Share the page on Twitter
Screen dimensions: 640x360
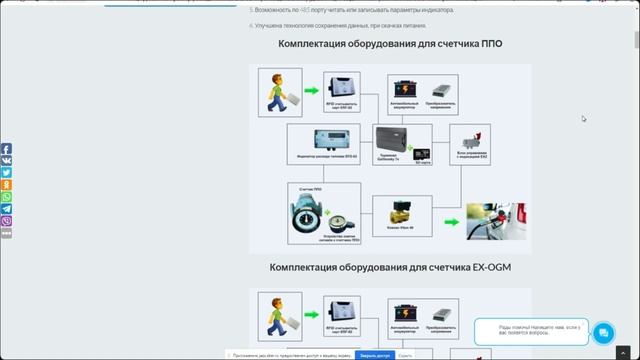pos(6,173)
